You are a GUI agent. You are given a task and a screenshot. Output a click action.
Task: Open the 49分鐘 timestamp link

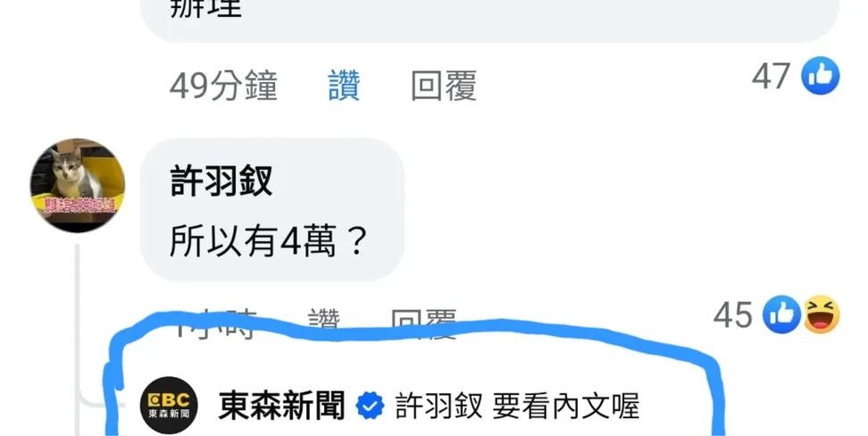pos(223,85)
